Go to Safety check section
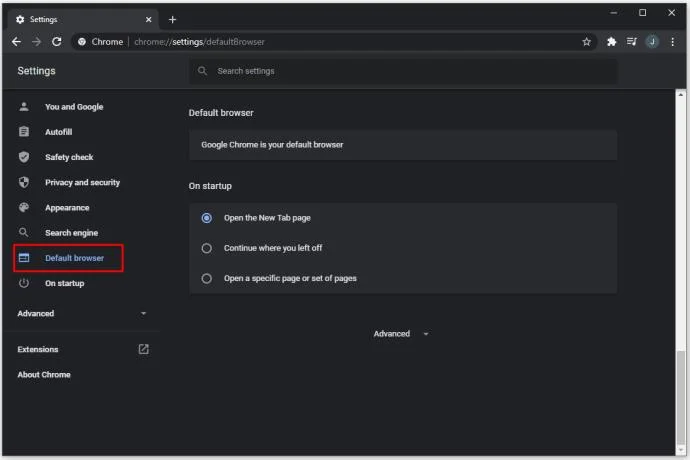Image resolution: width=690 pixels, height=460 pixels. [69, 157]
